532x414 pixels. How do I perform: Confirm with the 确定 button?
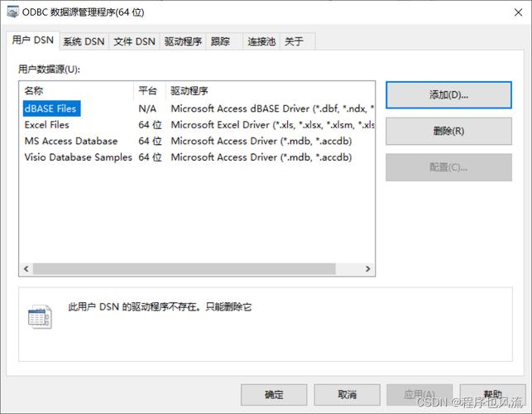click(x=274, y=395)
